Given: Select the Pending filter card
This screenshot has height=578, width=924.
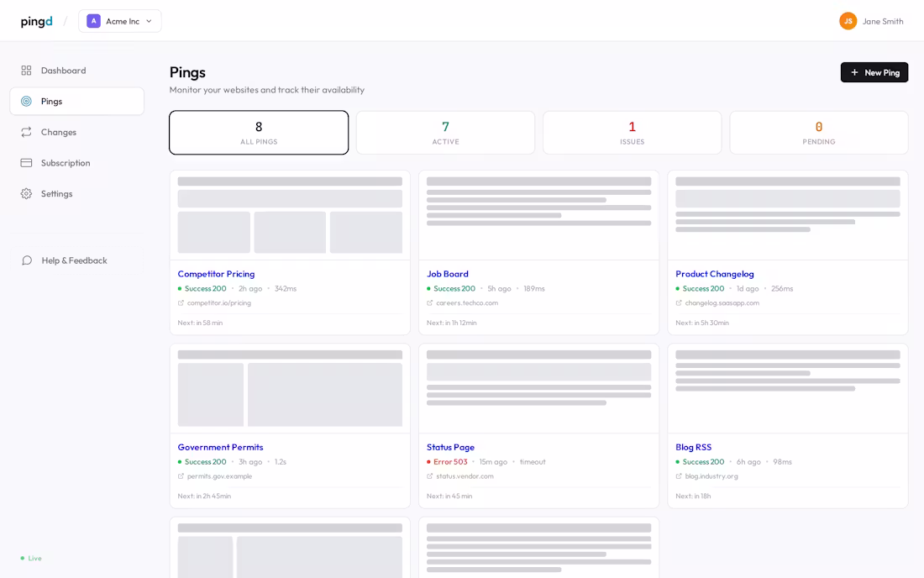Looking at the screenshot, I should click(x=818, y=132).
